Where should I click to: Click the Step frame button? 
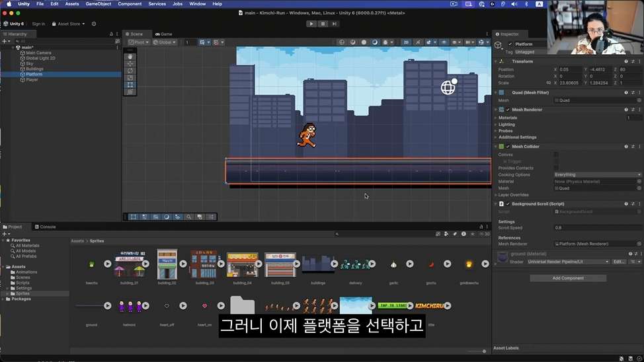click(x=335, y=24)
